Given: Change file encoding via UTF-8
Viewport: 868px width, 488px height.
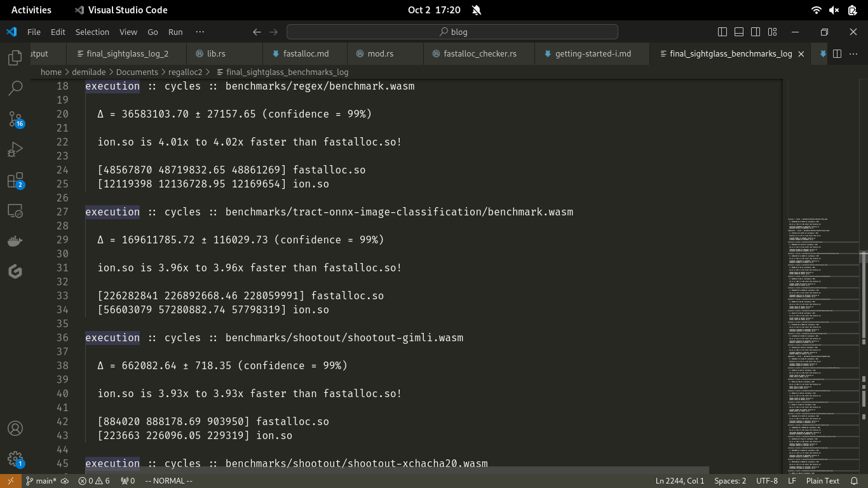Looking at the screenshot, I should tap(767, 481).
